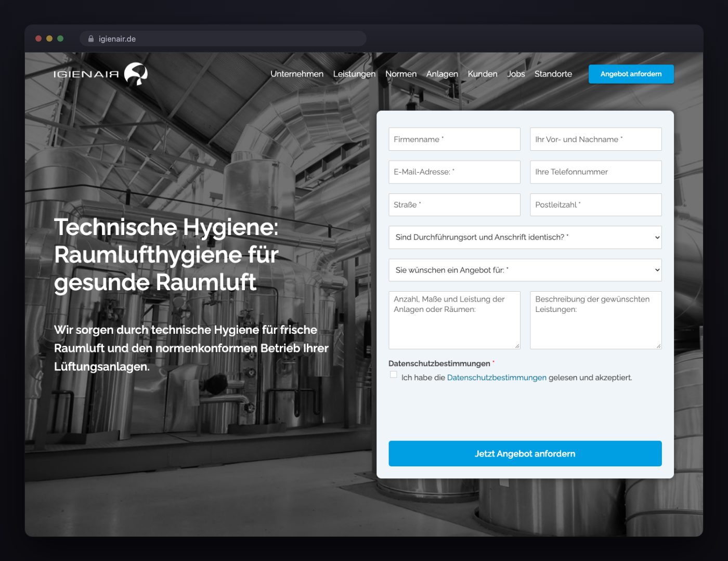
Task: Open the Anlagen navigation item
Action: (442, 74)
